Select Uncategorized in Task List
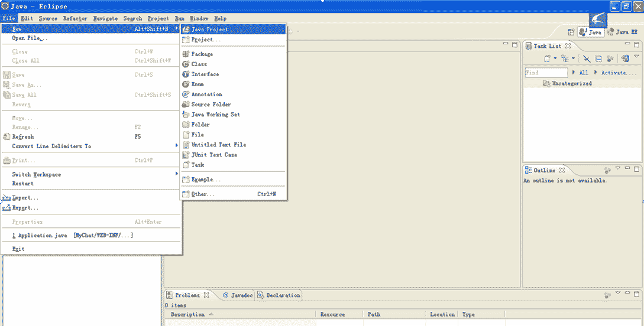The image size is (644, 326). coord(572,83)
